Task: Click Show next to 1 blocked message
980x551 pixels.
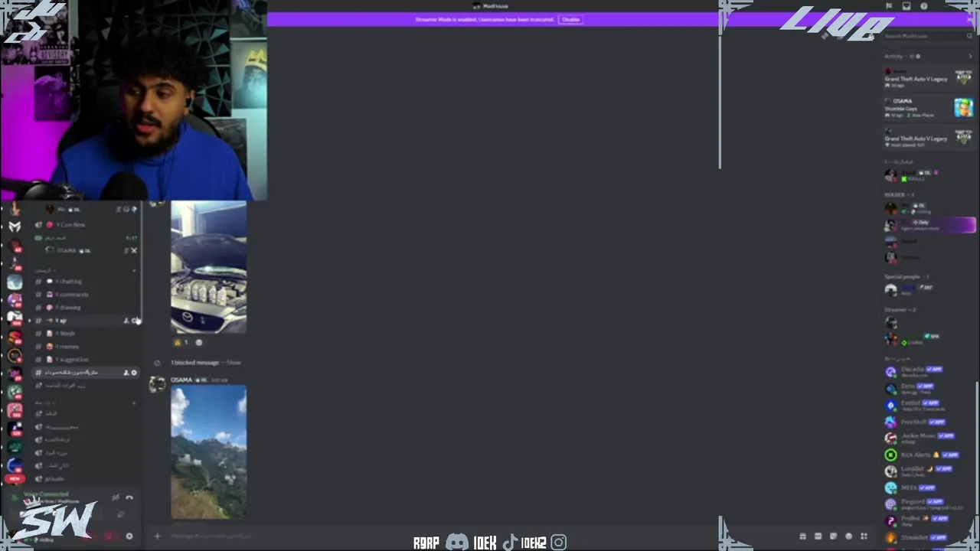Action: tap(234, 363)
